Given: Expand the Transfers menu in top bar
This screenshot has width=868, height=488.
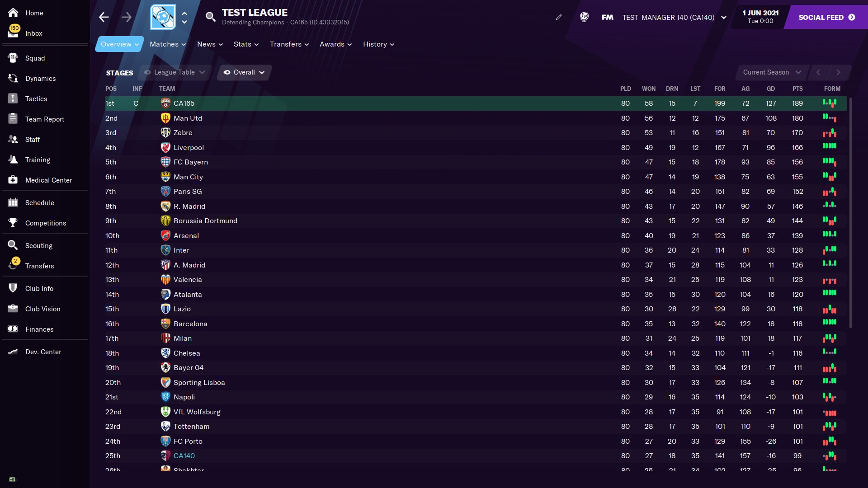Looking at the screenshot, I should [289, 44].
